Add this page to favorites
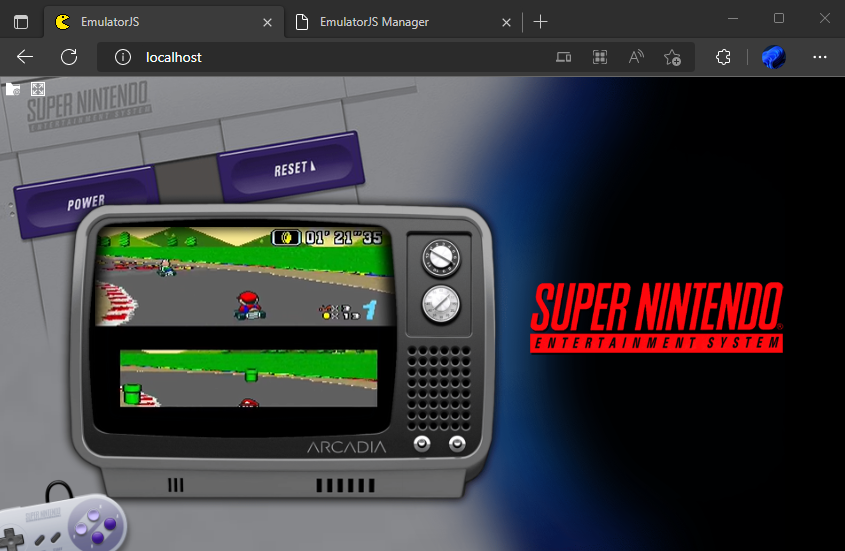 pyautogui.click(x=673, y=57)
